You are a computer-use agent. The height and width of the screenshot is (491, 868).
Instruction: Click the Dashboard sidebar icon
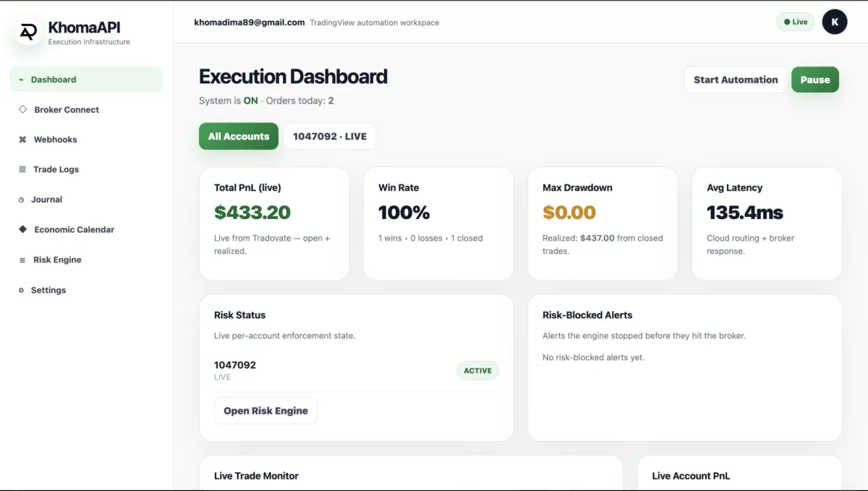[x=21, y=80]
